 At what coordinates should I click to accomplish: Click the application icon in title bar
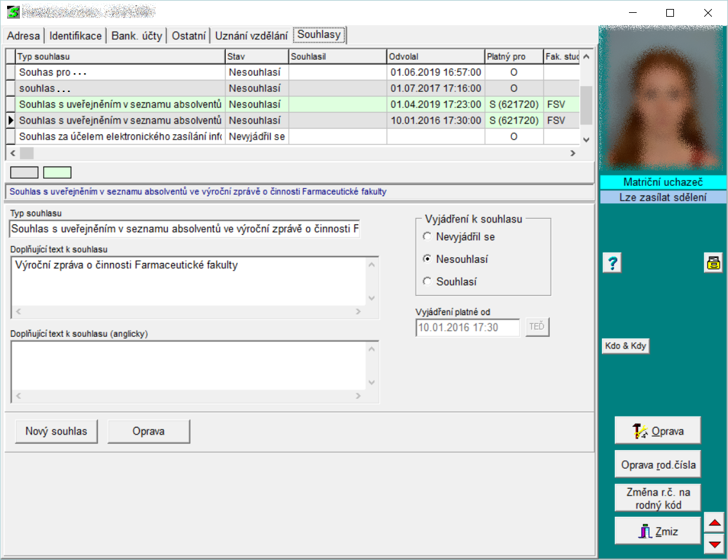pyautogui.click(x=13, y=12)
